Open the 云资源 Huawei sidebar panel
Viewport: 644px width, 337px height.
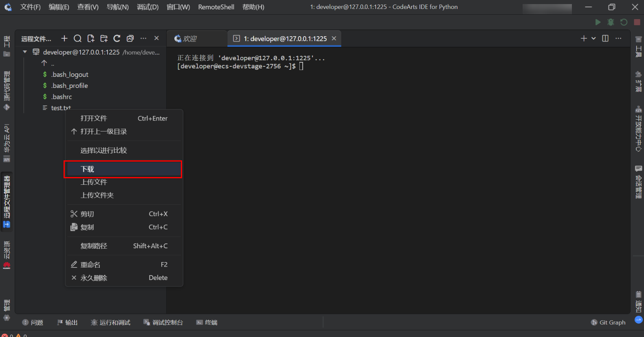[7, 255]
